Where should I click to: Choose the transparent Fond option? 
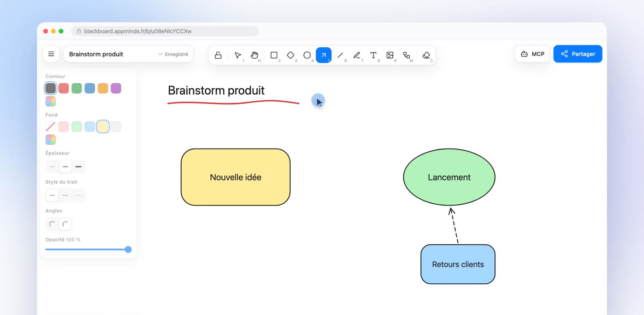point(51,126)
